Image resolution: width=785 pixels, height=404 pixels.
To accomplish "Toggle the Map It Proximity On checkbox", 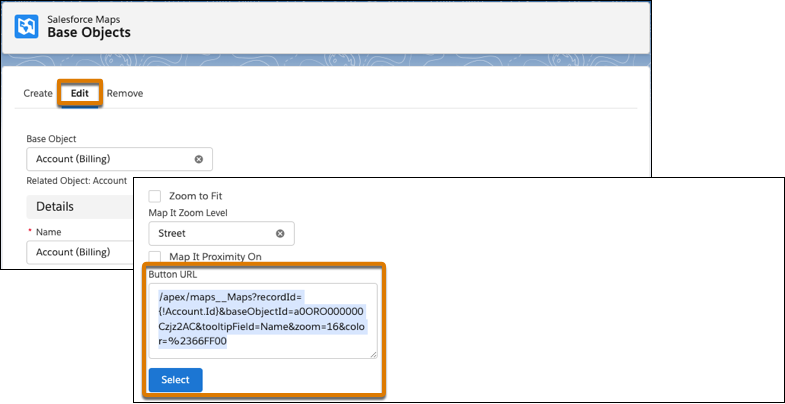I will pyautogui.click(x=155, y=257).
